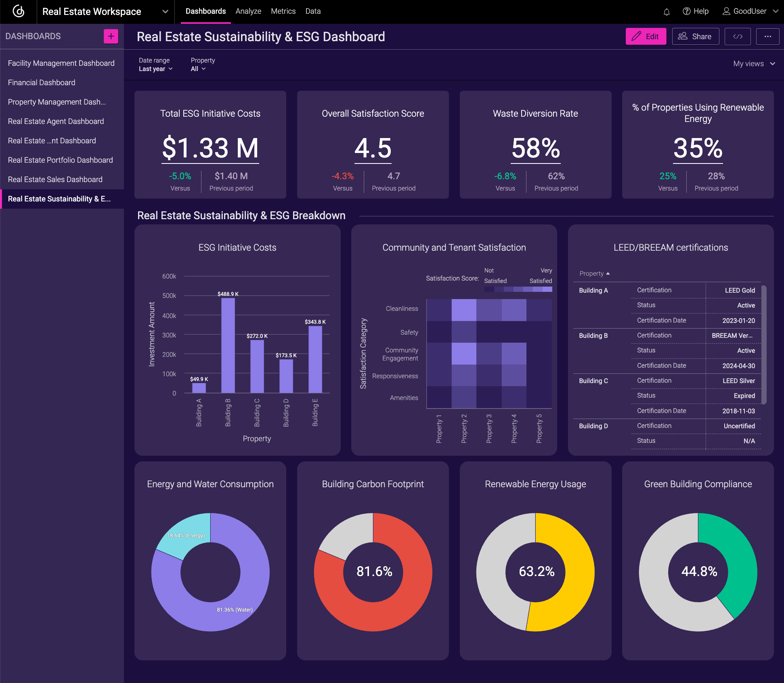Expand the Real Estate Workspace switcher
The width and height of the screenshot is (784, 683).
pos(165,11)
